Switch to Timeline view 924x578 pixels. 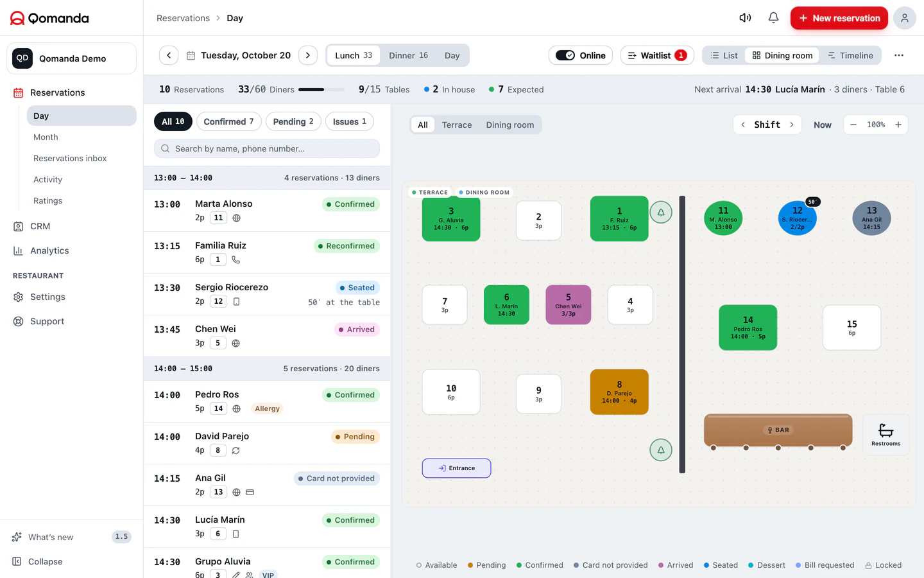[850, 55]
